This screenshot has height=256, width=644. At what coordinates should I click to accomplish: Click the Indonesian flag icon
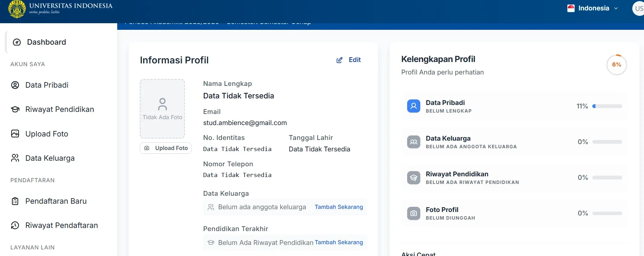click(x=571, y=8)
